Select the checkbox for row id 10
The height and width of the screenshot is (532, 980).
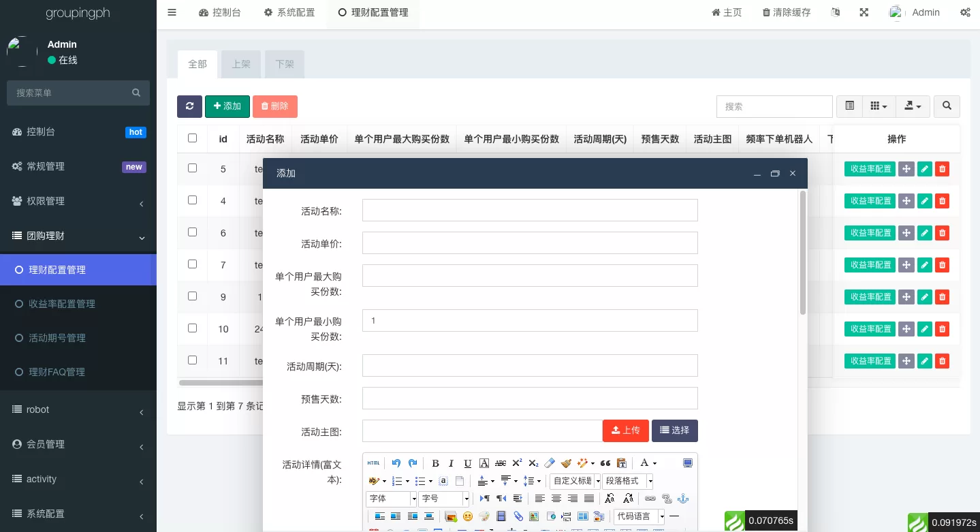[x=192, y=328]
